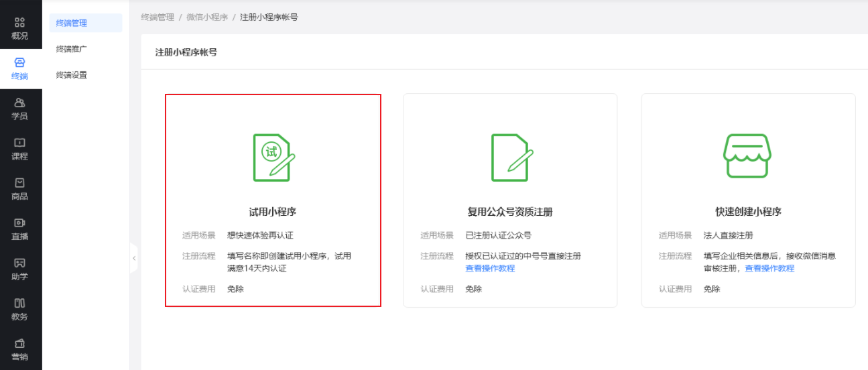The height and width of the screenshot is (370, 868).
Task: Choose the 试用小程序 card title
Action: tap(273, 212)
